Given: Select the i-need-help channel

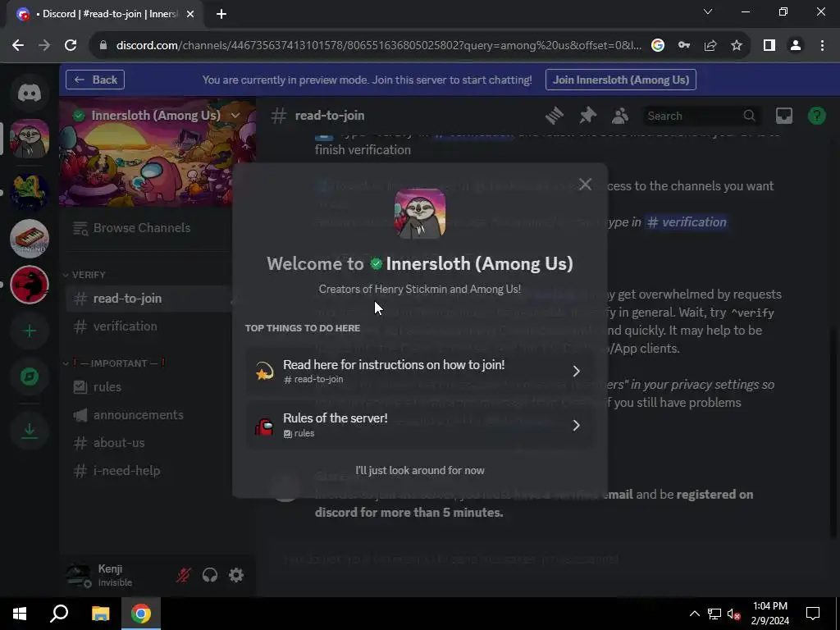Looking at the screenshot, I should [x=149, y=470].
